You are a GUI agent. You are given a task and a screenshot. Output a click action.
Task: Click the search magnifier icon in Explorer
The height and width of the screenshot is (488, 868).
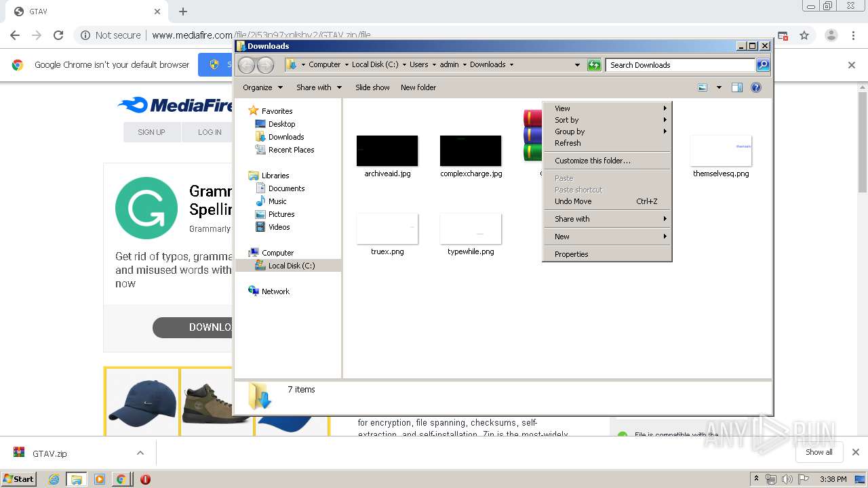click(763, 65)
